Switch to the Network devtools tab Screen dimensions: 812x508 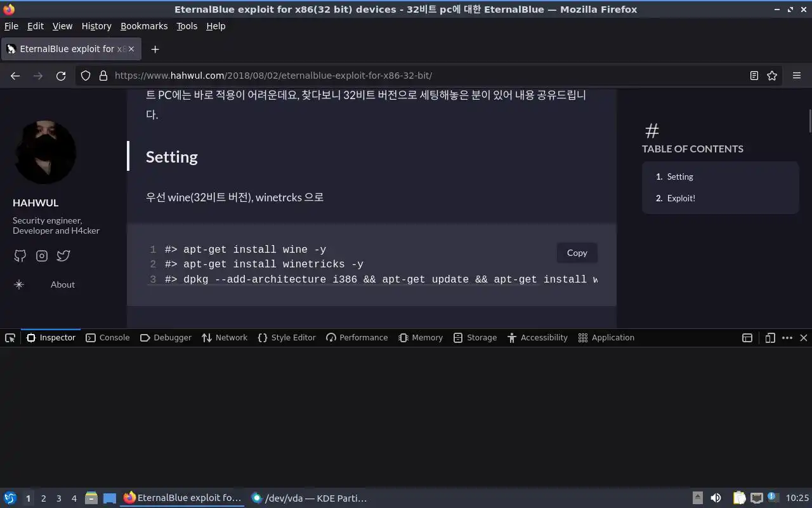tap(225, 338)
